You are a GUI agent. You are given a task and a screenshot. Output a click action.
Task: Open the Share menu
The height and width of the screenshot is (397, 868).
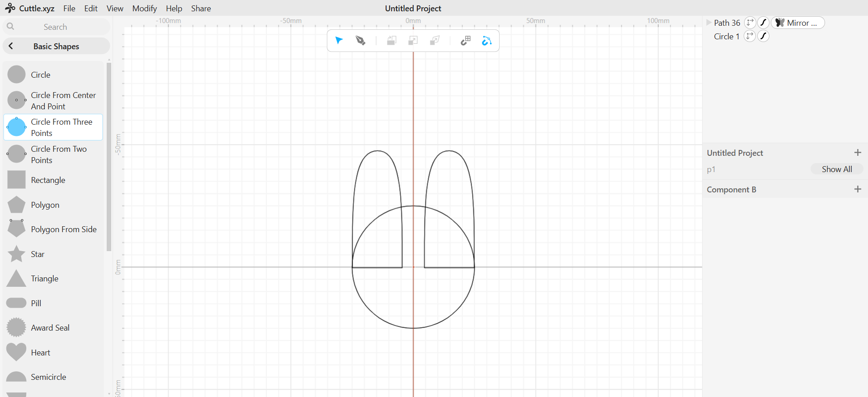(201, 8)
